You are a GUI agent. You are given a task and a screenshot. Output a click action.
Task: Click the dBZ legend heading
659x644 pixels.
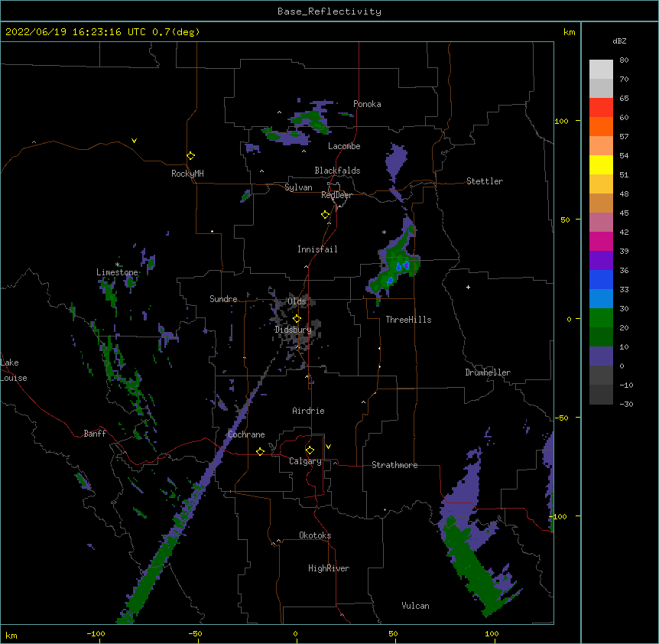(619, 41)
